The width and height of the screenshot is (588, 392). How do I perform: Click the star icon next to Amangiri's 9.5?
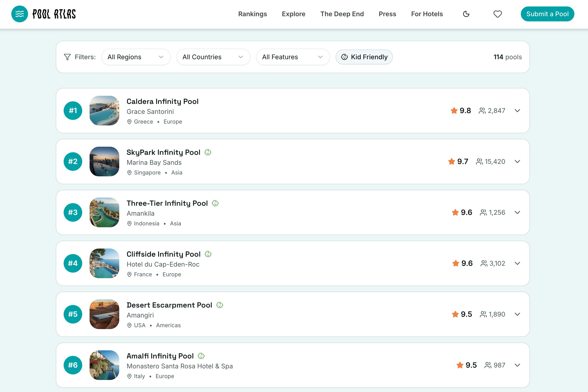(x=455, y=314)
